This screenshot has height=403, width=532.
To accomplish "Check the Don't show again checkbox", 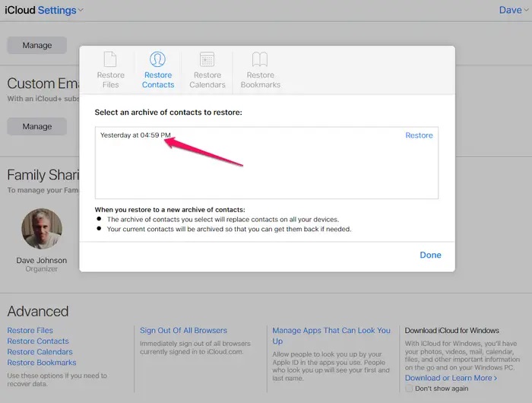I will click(x=409, y=389).
